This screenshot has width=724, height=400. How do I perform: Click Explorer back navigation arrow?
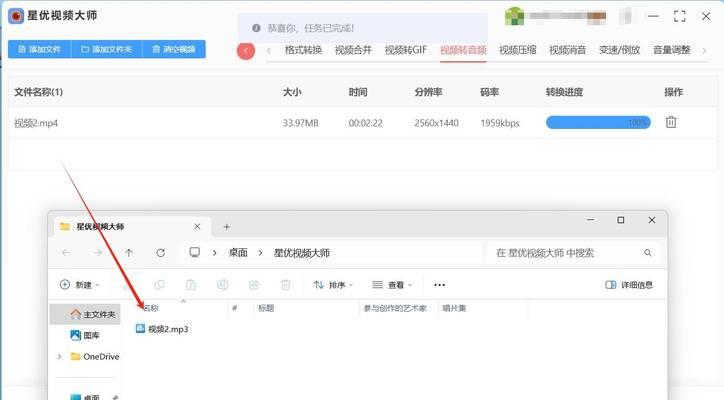pyautogui.click(x=66, y=253)
